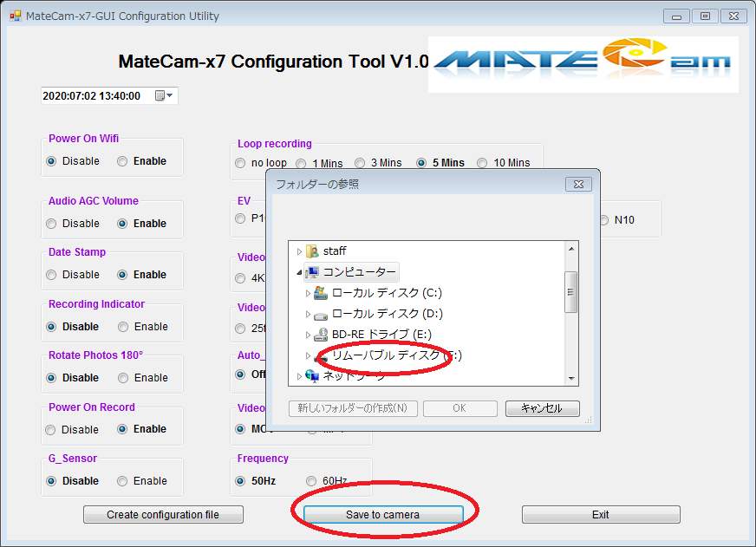Select リムーバブル ディスク in folder tree
Viewport: 756px width, 547px height.
397,355
